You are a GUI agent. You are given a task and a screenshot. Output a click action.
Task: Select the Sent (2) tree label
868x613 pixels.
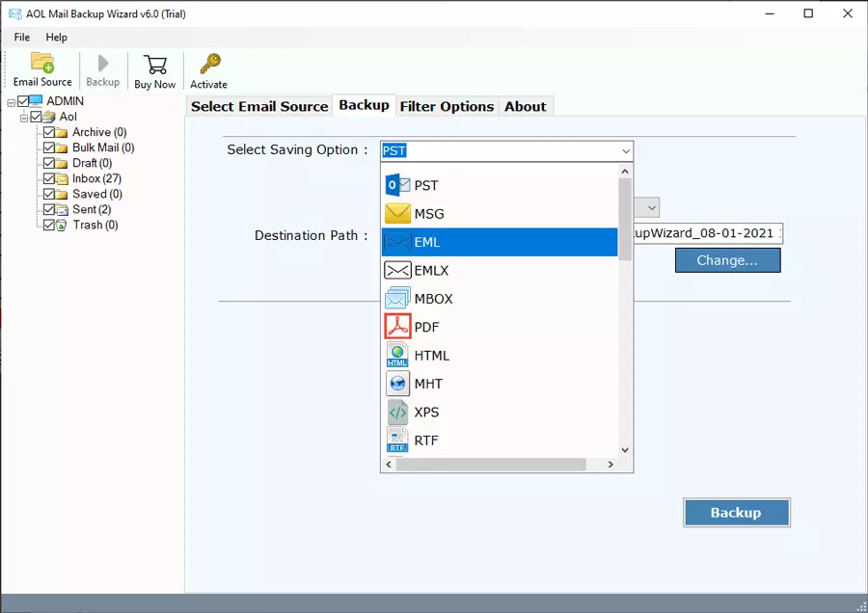(92, 210)
